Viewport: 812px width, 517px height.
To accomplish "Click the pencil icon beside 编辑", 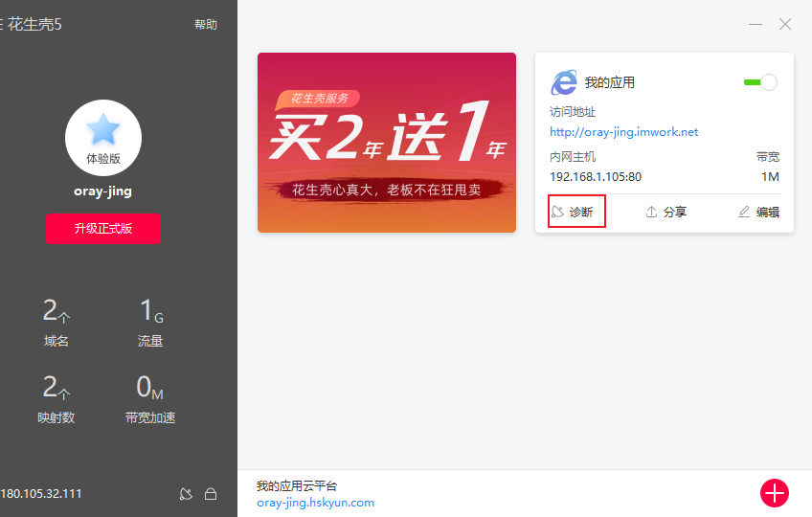I will point(744,212).
